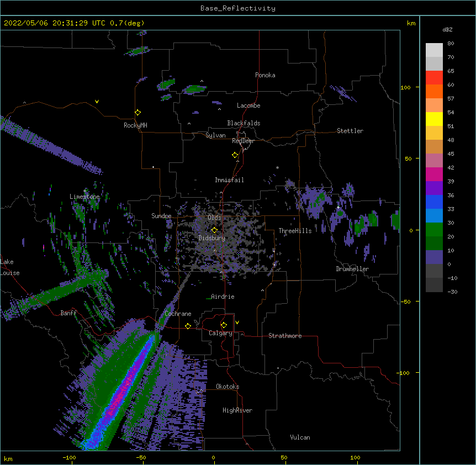The height and width of the screenshot is (465, 476).
Task: Pick the slate purple 0-10 dBZ legend swatch
Action: coord(434,257)
